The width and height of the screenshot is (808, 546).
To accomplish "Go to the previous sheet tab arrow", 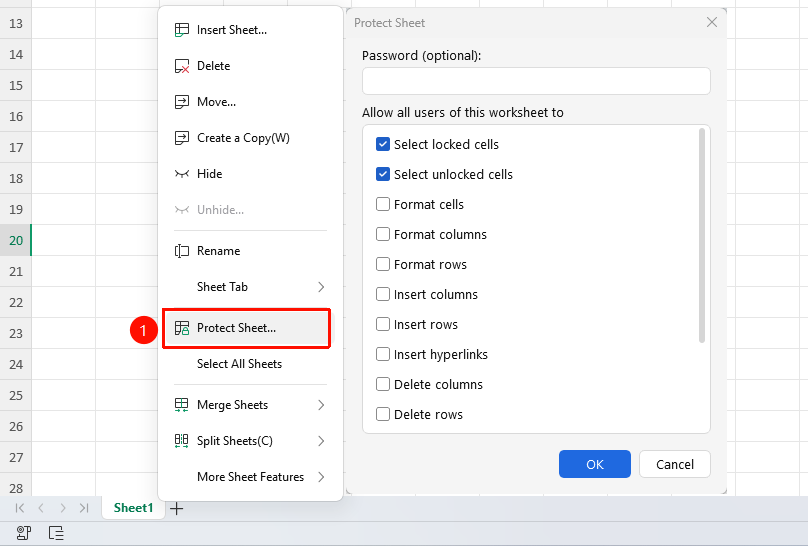I will pos(41,508).
